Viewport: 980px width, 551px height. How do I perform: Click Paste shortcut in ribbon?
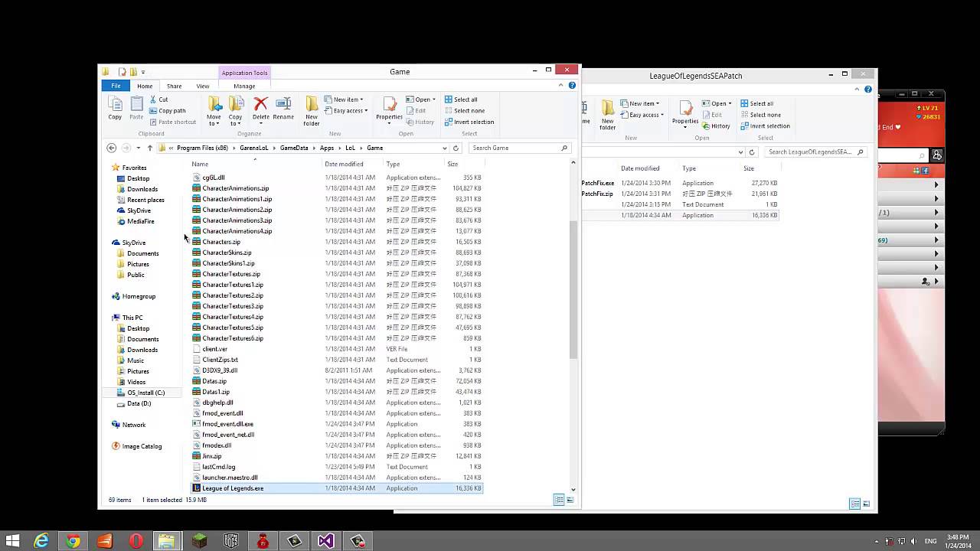pos(173,122)
